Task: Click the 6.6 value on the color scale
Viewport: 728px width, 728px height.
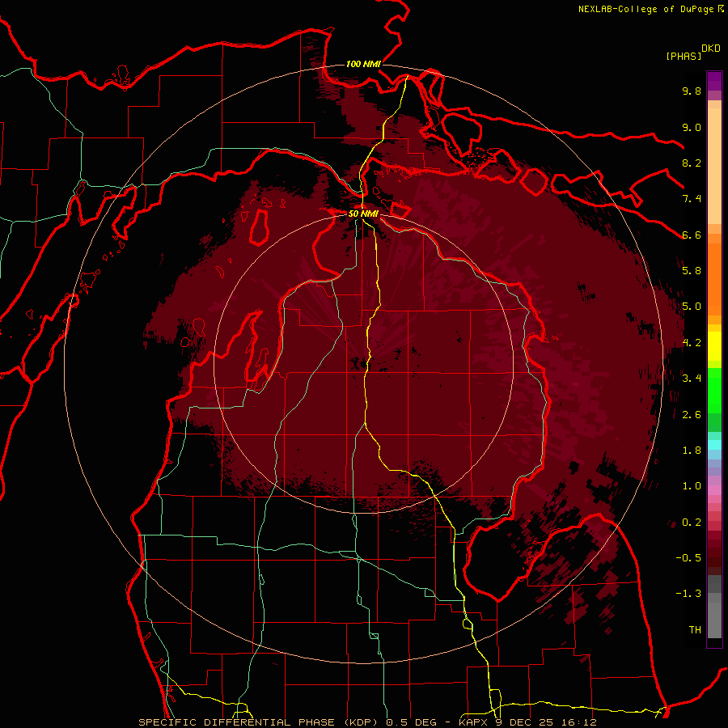Action: pos(692,235)
